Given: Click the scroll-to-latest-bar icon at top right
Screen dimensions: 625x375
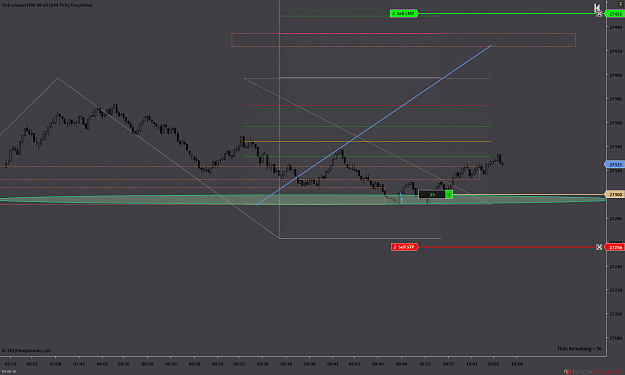Looking at the screenshot, I should click(597, 8).
